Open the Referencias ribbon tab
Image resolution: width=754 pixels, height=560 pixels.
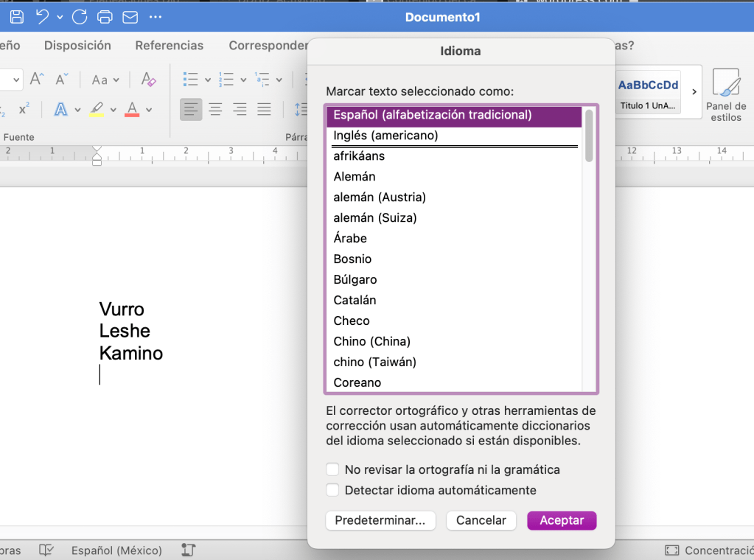169,45
